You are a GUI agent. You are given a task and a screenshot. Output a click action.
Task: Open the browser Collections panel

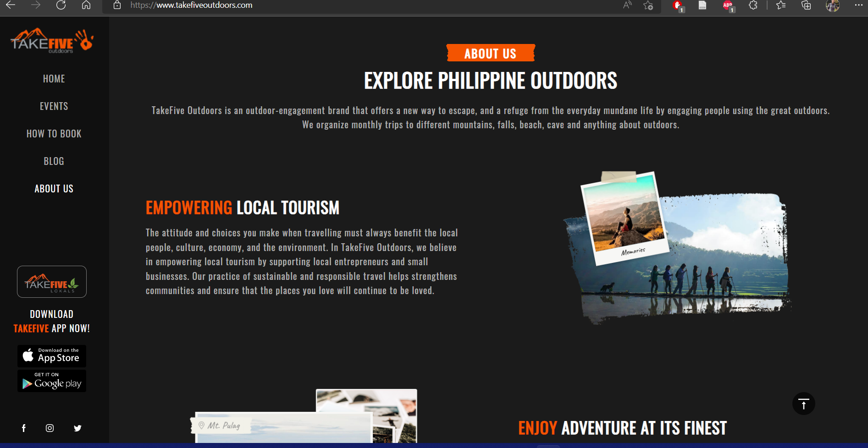coord(806,6)
